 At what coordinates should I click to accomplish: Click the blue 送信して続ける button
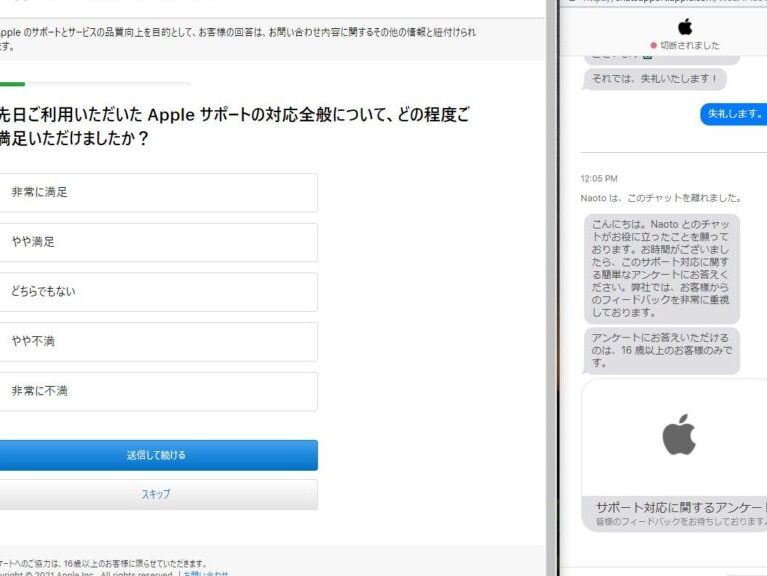coord(158,455)
